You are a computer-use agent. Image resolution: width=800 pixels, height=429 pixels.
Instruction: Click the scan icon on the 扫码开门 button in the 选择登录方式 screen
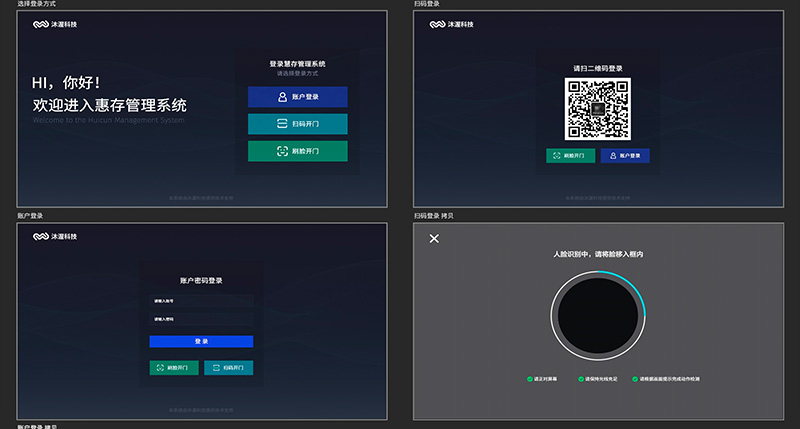coord(282,124)
